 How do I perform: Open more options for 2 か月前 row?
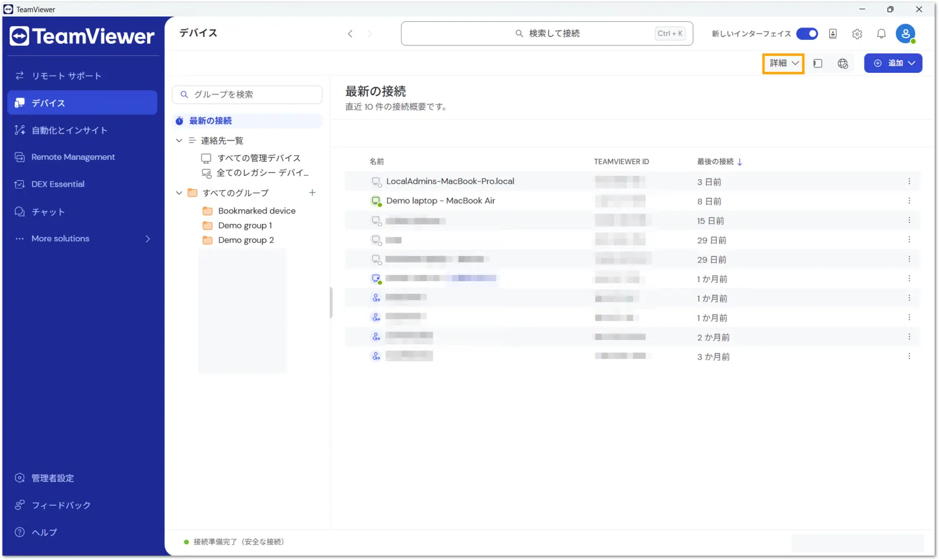(x=909, y=337)
